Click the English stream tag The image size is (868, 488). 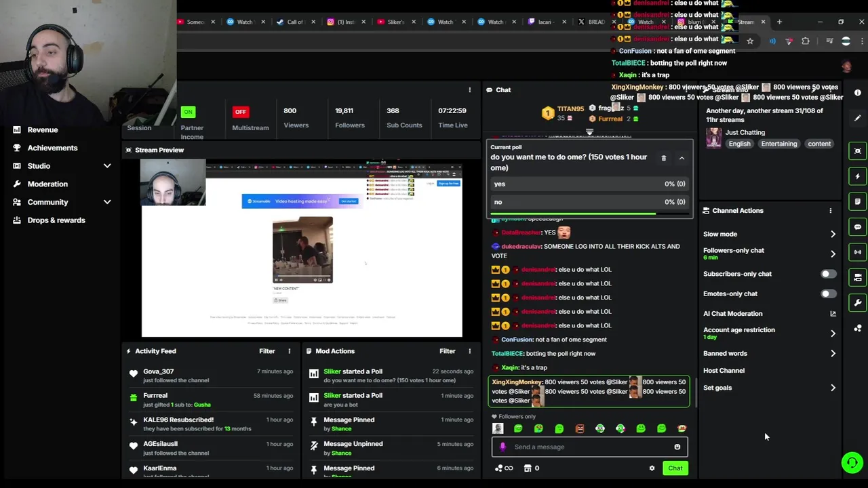pyautogui.click(x=740, y=144)
